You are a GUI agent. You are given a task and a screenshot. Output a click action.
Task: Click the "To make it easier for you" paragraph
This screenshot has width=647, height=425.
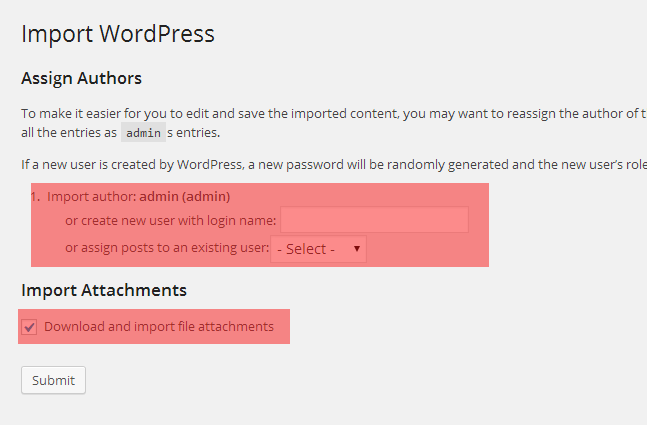(334, 113)
